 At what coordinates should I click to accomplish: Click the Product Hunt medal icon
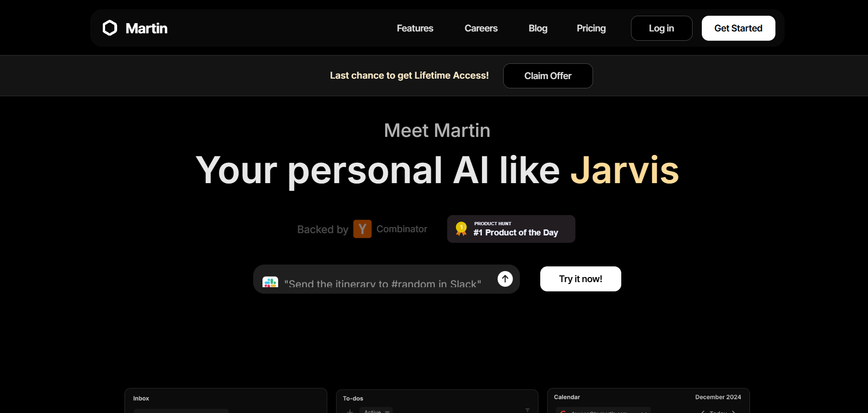click(x=461, y=228)
